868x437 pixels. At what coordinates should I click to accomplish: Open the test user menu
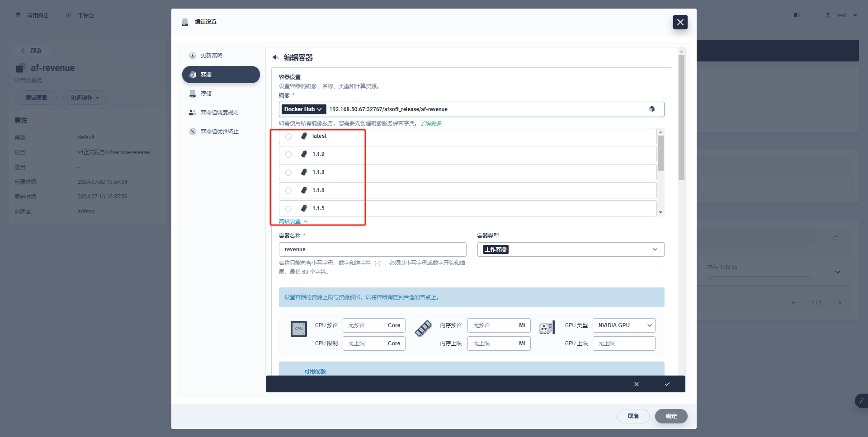click(841, 15)
